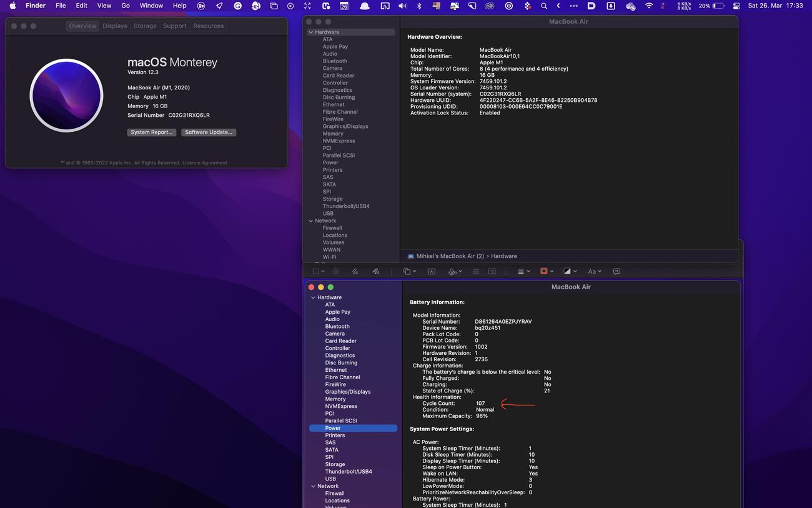Select the Instant Alpha tool
812x508 pixels.
336,271
